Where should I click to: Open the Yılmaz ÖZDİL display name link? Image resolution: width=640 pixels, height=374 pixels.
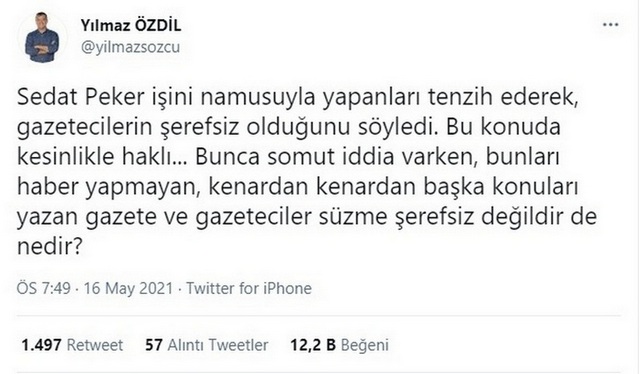click(x=131, y=26)
